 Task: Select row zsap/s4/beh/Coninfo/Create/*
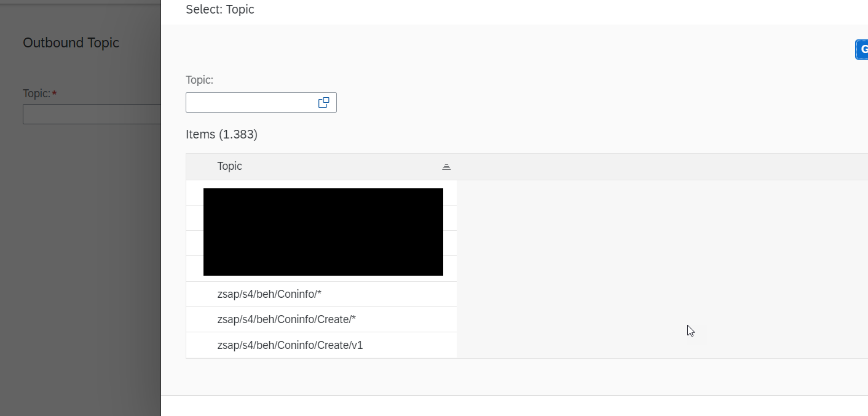(x=322, y=319)
